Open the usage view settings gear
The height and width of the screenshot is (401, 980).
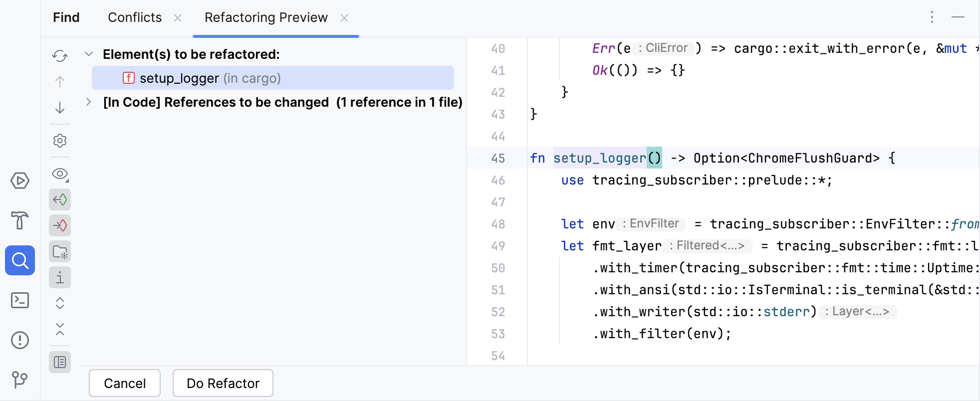tap(60, 141)
